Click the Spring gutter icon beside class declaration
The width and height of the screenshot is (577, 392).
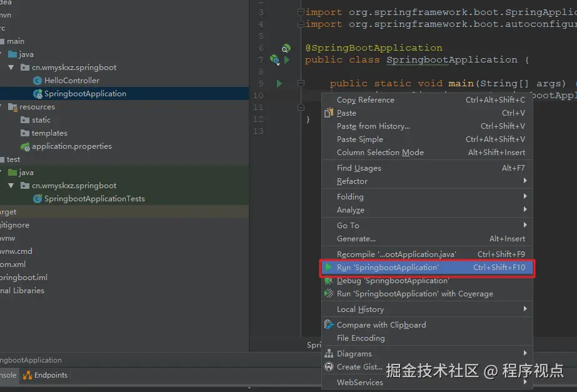274,59
